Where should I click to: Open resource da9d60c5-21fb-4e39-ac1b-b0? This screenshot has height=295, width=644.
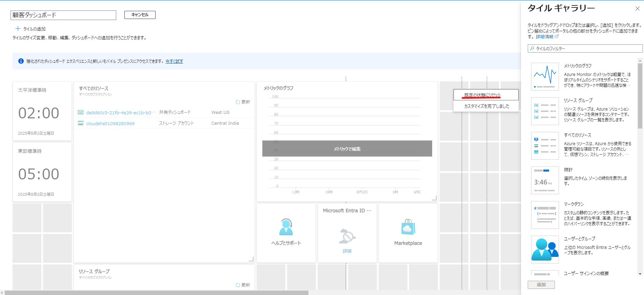click(121, 113)
